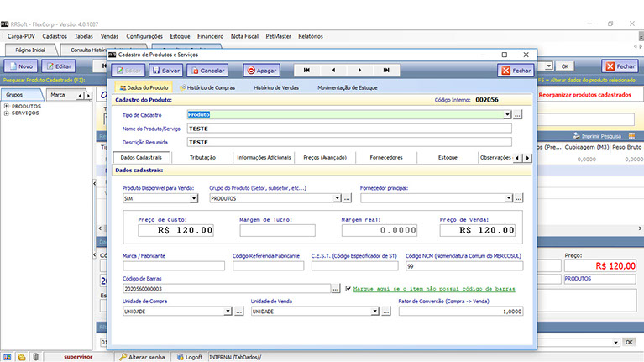Screen dimensions: 644x362
Task: Click the Novo button in main toolbar
Action: pyautogui.click(x=21, y=66)
